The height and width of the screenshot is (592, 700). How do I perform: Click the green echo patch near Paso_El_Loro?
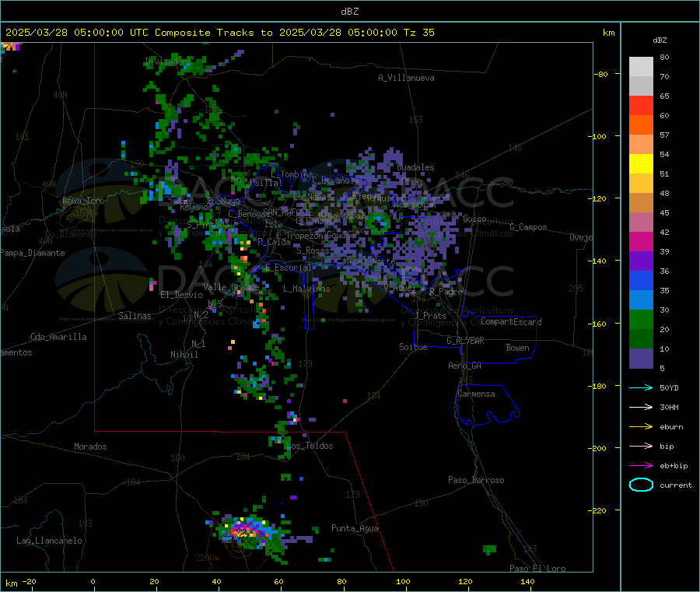[x=490, y=549]
